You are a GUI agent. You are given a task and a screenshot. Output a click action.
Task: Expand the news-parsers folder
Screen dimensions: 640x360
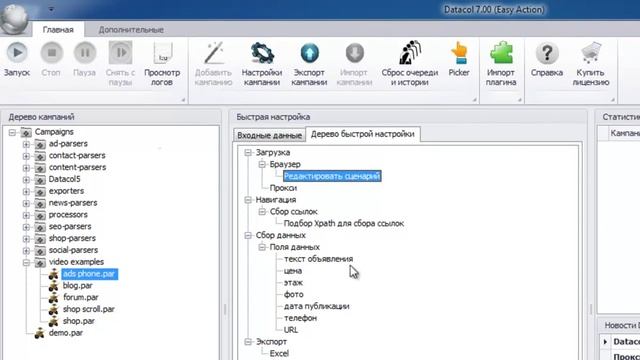coord(27,203)
